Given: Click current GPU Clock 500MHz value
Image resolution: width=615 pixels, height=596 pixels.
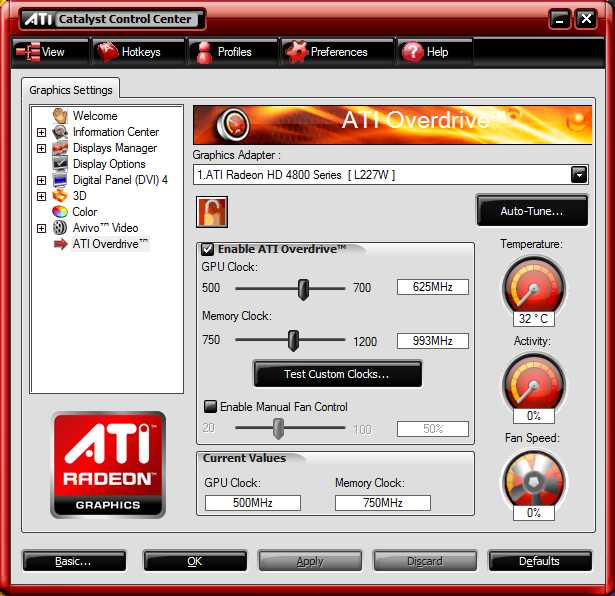Looking at the screenshot, I should pyautogui.click(x=253, y=503).
